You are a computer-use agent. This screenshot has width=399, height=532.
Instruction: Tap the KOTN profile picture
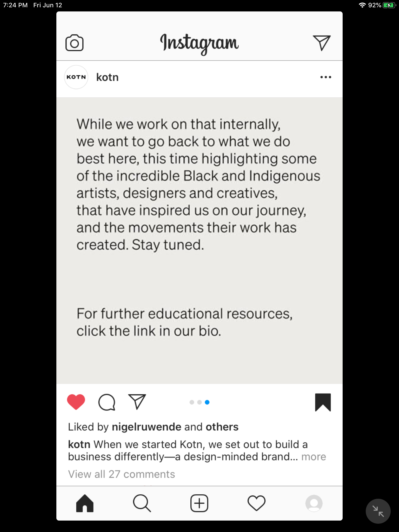click(76, 77)
